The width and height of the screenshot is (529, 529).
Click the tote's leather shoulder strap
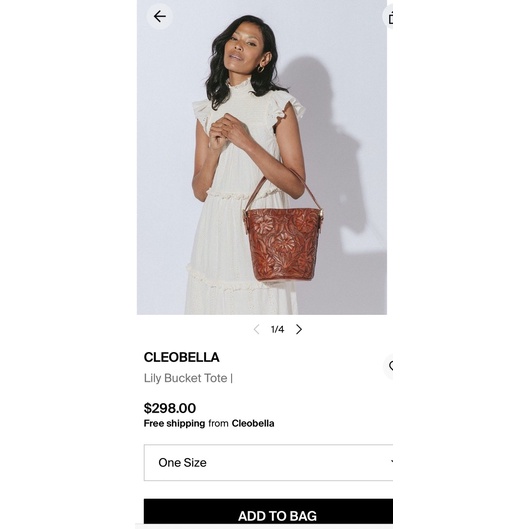click(283, 189)
